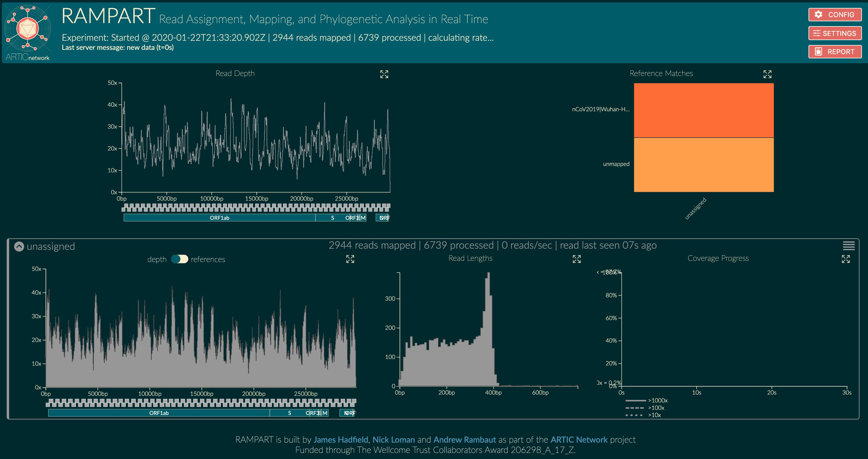868x459 pixels.
Task: Click the ORF1ab gene in bottom annotation
Action: (159, 413)
